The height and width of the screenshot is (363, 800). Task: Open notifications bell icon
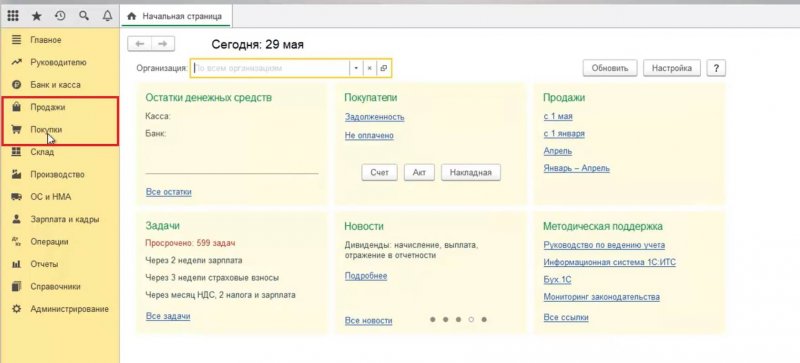tap(107, 16)
